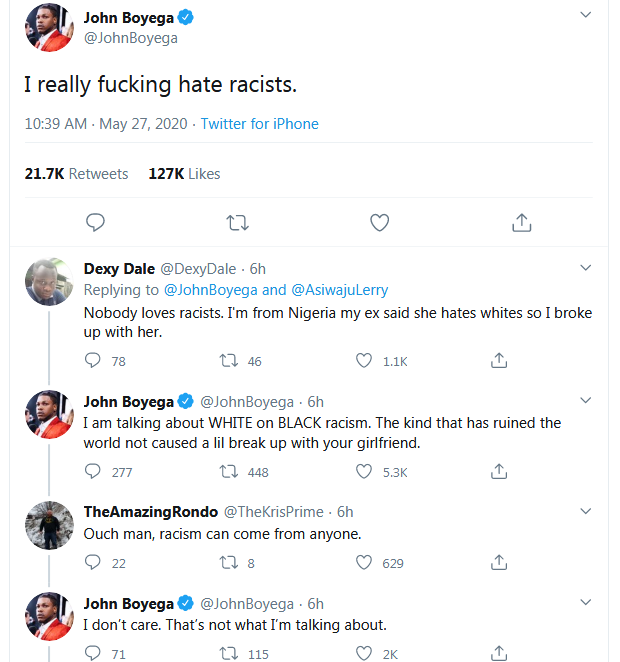Share Dexy Dale's reply

click(x=500, y=361)
